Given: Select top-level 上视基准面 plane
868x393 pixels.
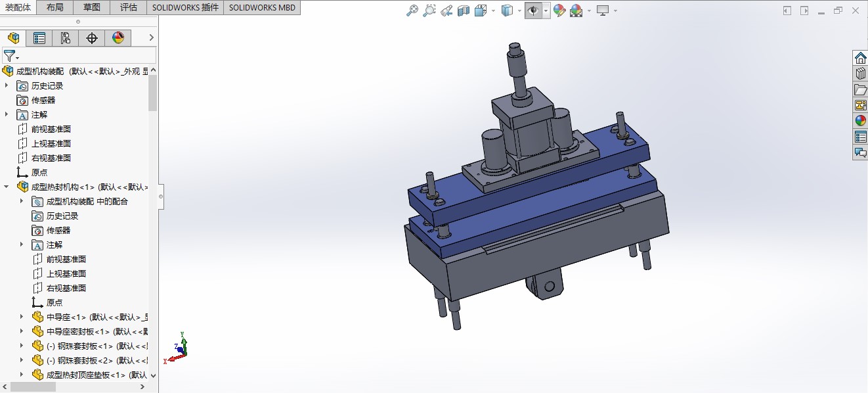Looking at the screenshot, I should coord(43,143).
